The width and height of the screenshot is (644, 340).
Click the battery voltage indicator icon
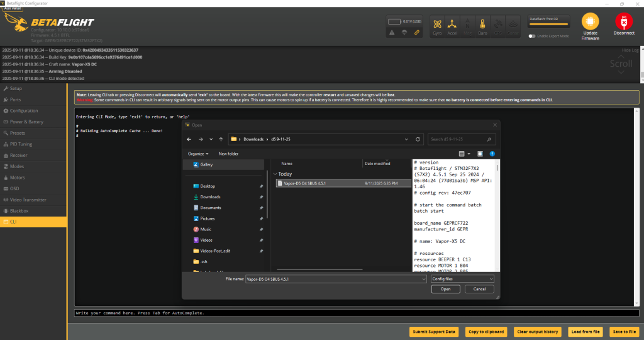point(394,21)
